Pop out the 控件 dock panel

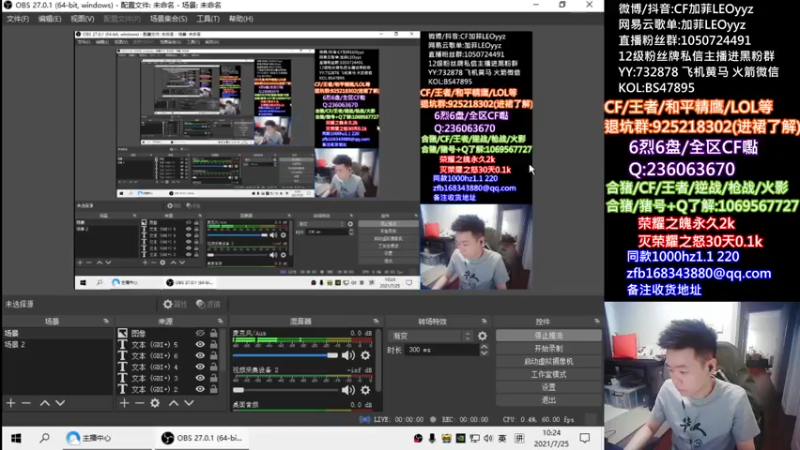pos(596,321)
